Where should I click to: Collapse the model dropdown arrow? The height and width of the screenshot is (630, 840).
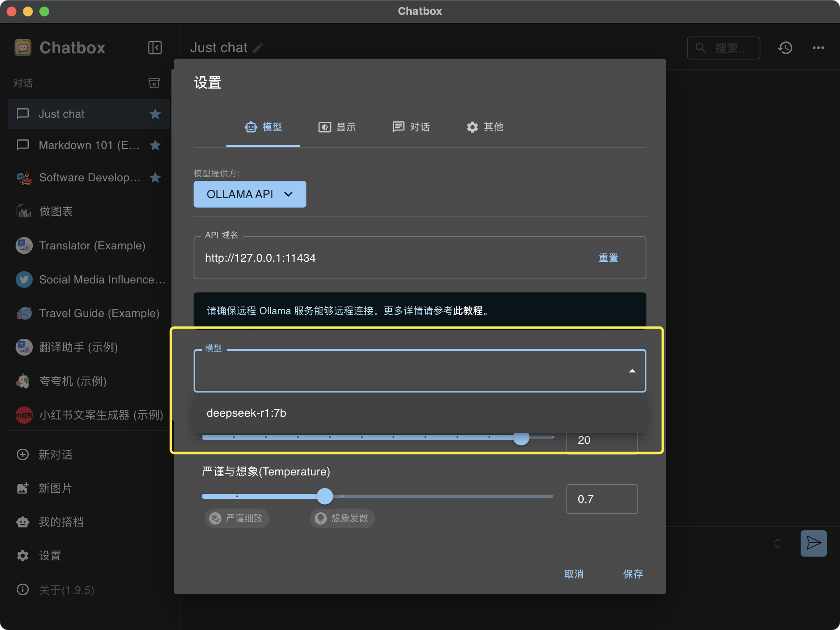pos(632,371)
